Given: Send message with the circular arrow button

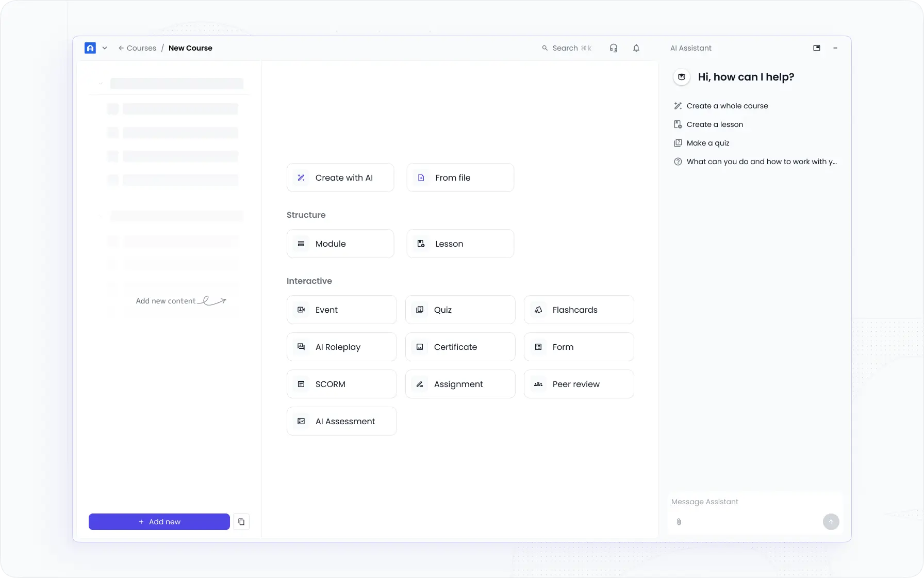Looking at the screenshot, I should 831,522.
